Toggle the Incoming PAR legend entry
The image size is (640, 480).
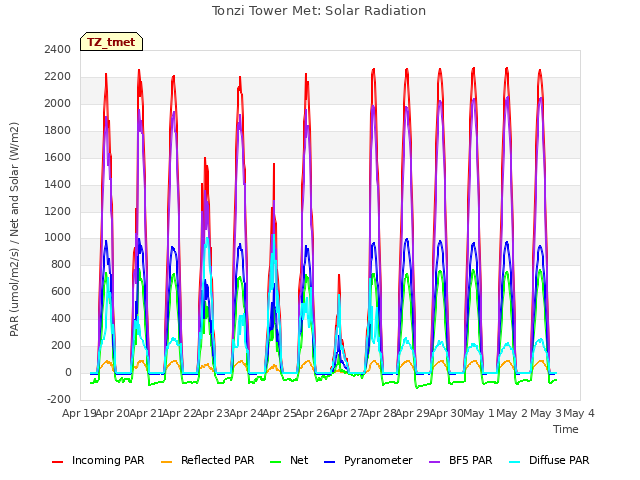point(98,461)
